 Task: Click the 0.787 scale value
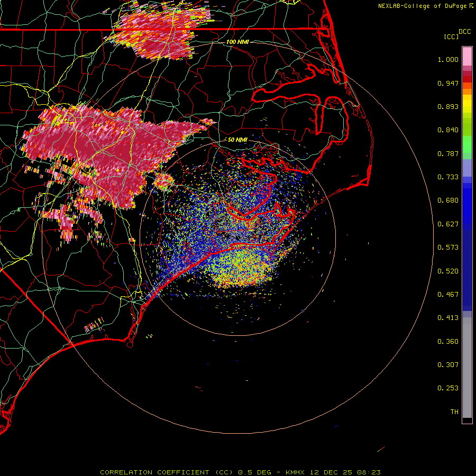click(x=448, y=153)
